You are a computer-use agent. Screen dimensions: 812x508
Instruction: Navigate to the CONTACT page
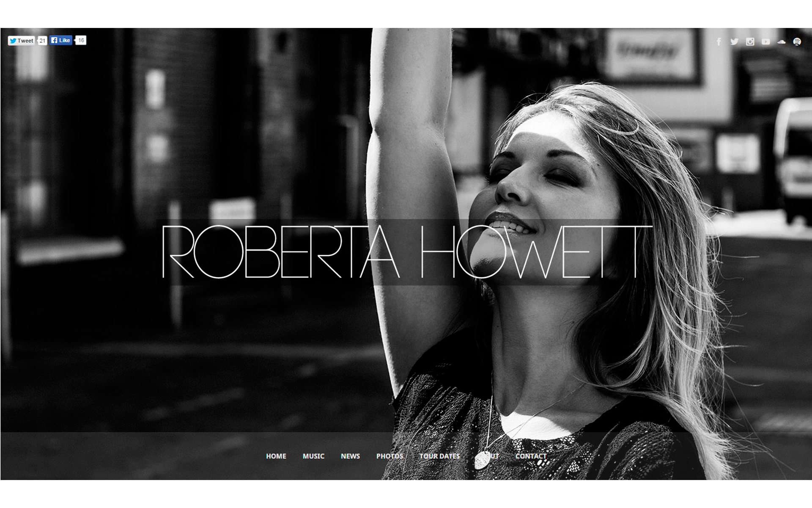click(x=531, y=456)
